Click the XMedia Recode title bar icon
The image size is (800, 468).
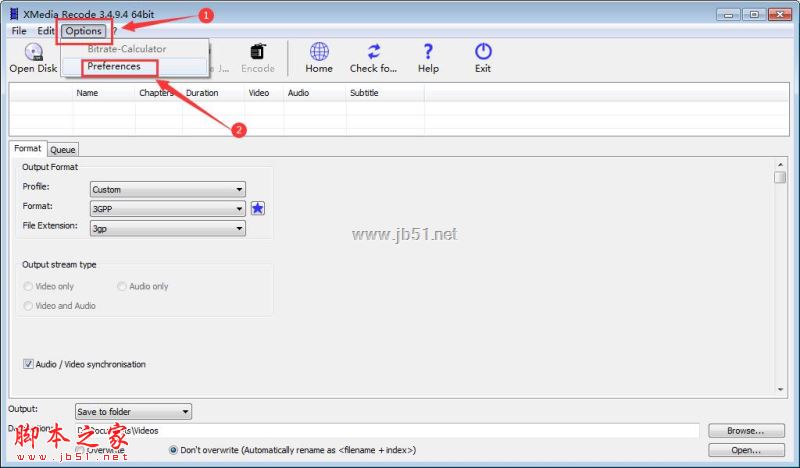(x=14, y=14)
